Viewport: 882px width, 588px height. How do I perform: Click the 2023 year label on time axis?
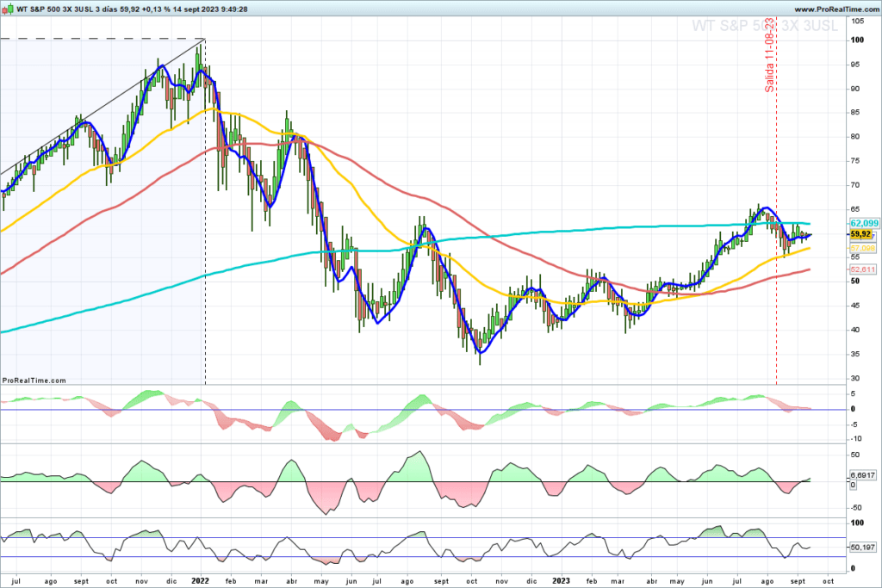pos(561,581)
